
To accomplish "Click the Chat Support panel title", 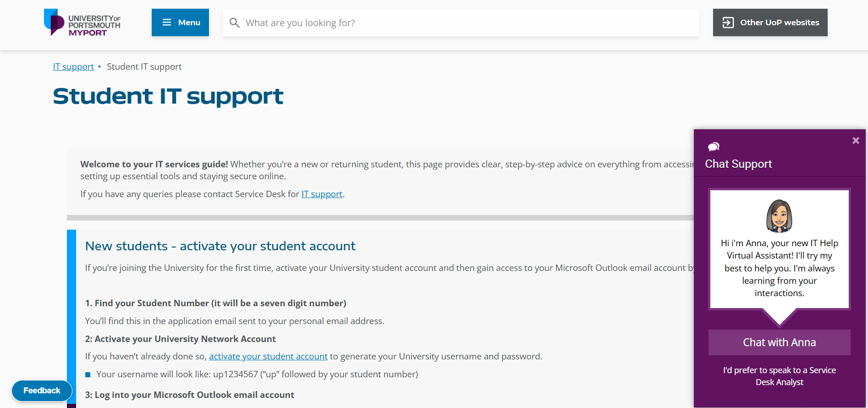I will click(738, 164).
